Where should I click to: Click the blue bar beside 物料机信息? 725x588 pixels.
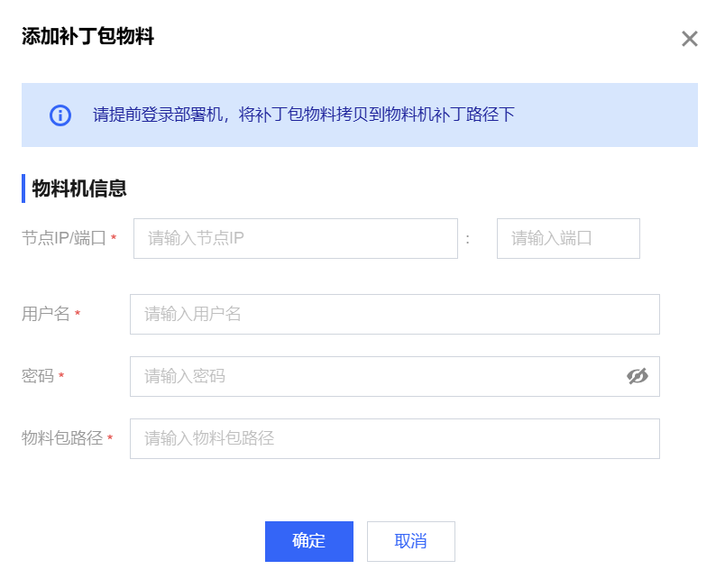pyautogui.click(x=23, y=188)
